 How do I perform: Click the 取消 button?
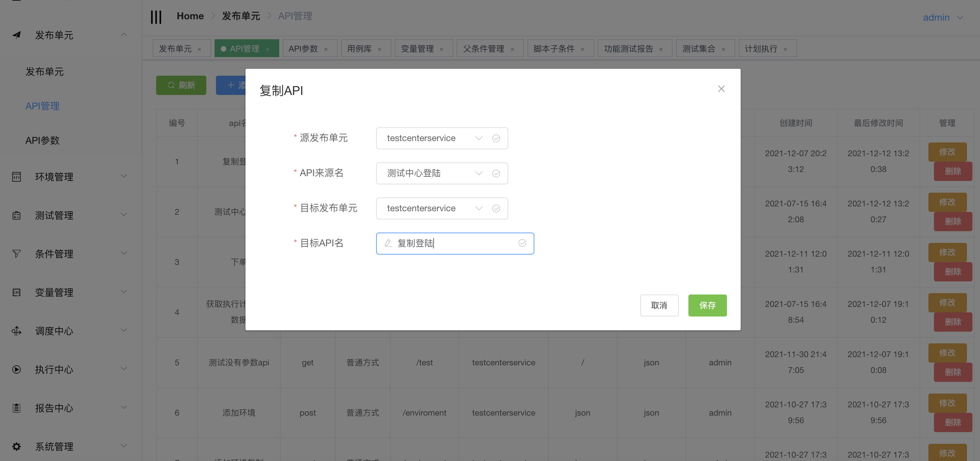[x=659, y=305]
